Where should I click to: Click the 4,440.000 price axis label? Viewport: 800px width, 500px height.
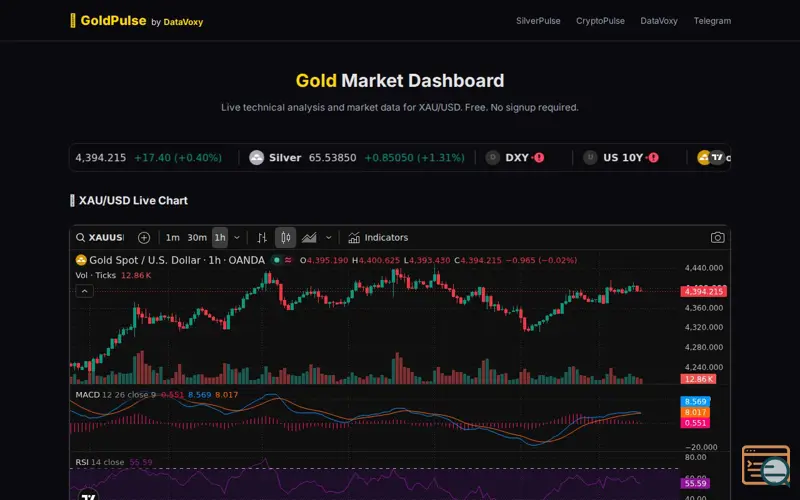click(x=704, y=268)
